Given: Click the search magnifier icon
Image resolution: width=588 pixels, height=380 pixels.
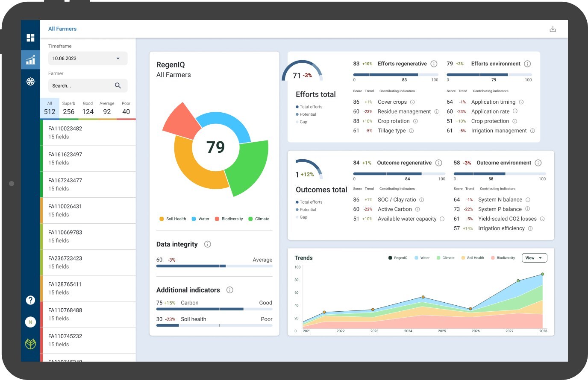Looking at the screenshot, I should coord(118,86).
